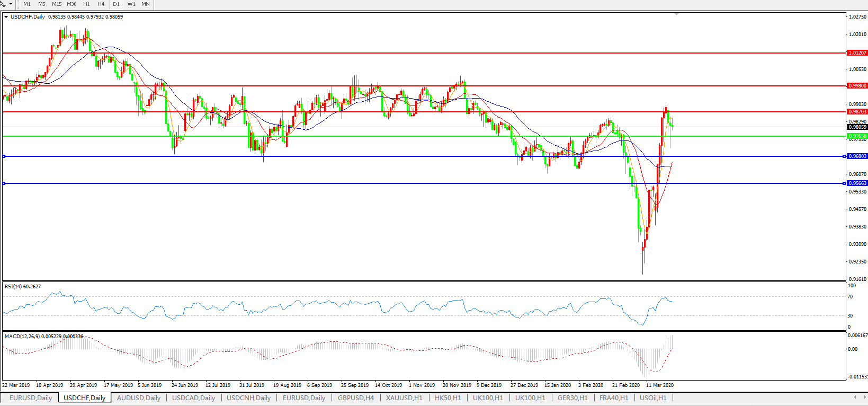Screen dimensions: 868x406
Task: Click the drawing objects icon in toolbar
Action: (x=4, y=4)
